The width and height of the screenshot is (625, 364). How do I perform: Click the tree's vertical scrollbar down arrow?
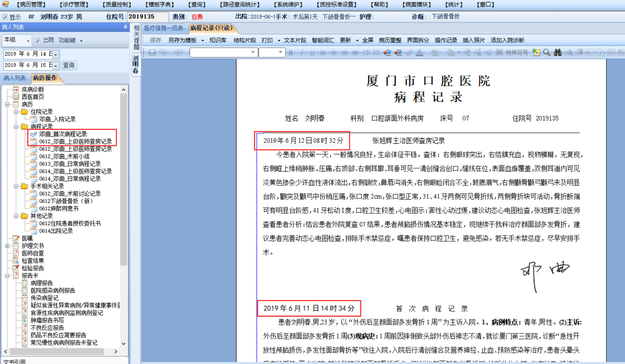[124, 344]
